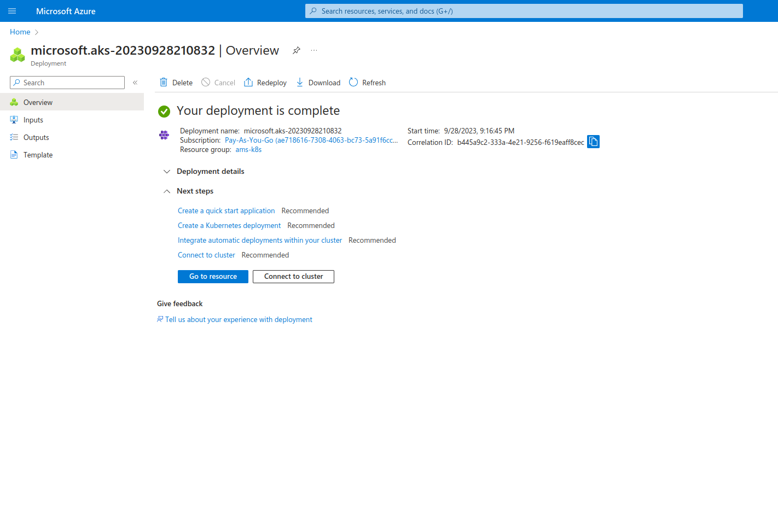
Task: Click the Refresh toolbar label
Action: (374, 83)
